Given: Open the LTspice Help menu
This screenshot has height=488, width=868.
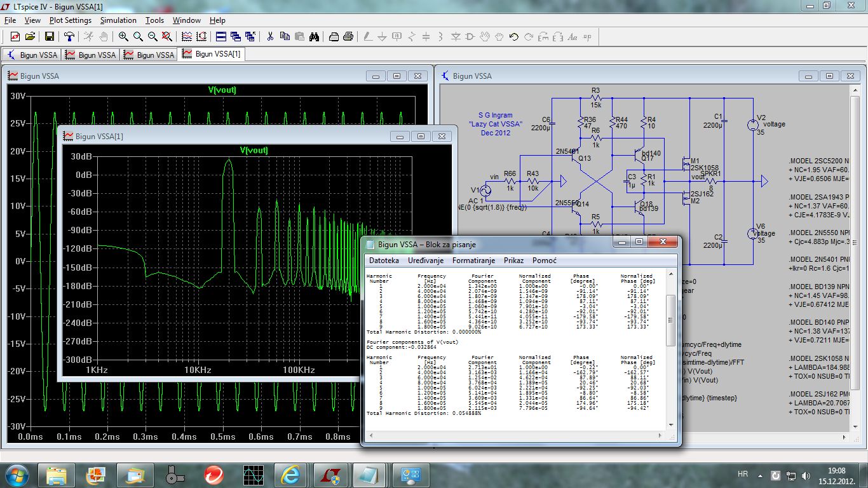Looking at the screenshot, I should [x=217, y=20].
